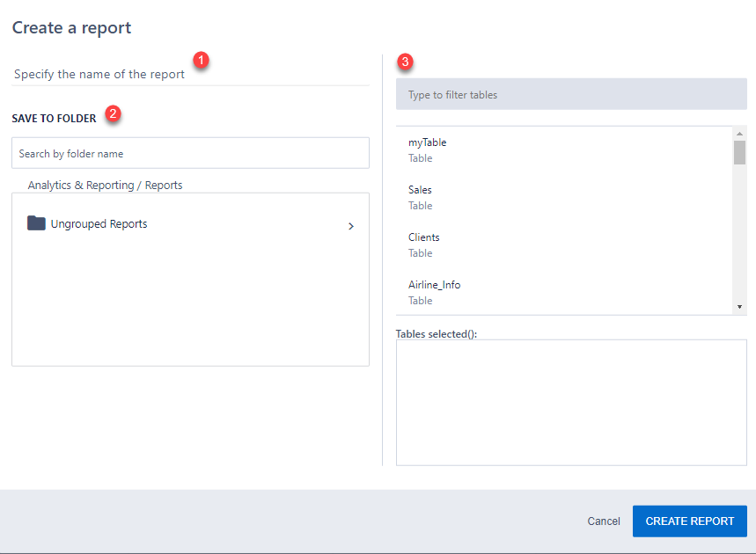756x554 pixels.
Task: Click the Analytics & Reporting / Reports breadcrumb
Action: pos(105,186)
